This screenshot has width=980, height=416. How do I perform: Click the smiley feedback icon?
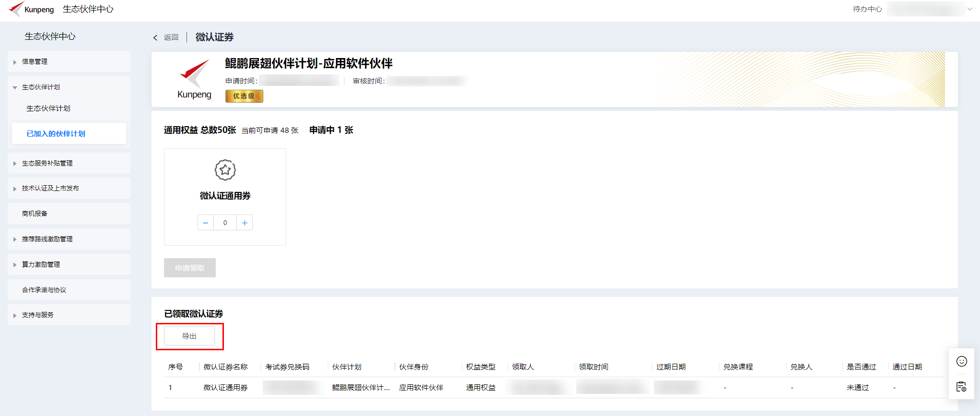(961, 361)
